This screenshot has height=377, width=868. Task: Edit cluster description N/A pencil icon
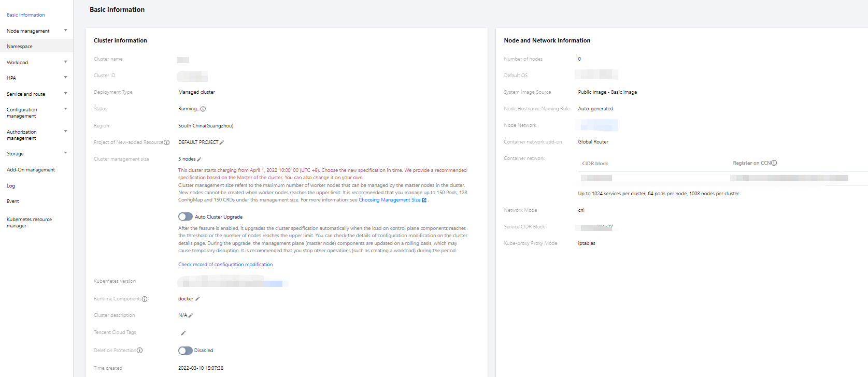click(x=191, y=315)
